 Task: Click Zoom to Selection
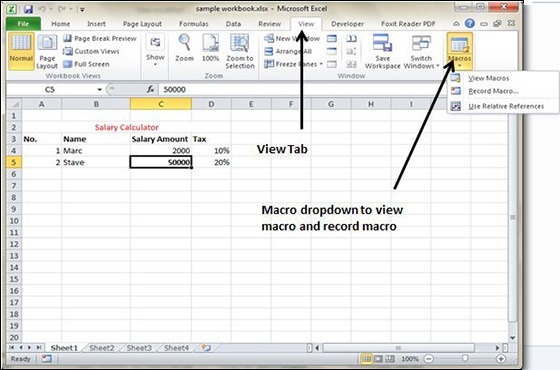[x=240, y=51]
